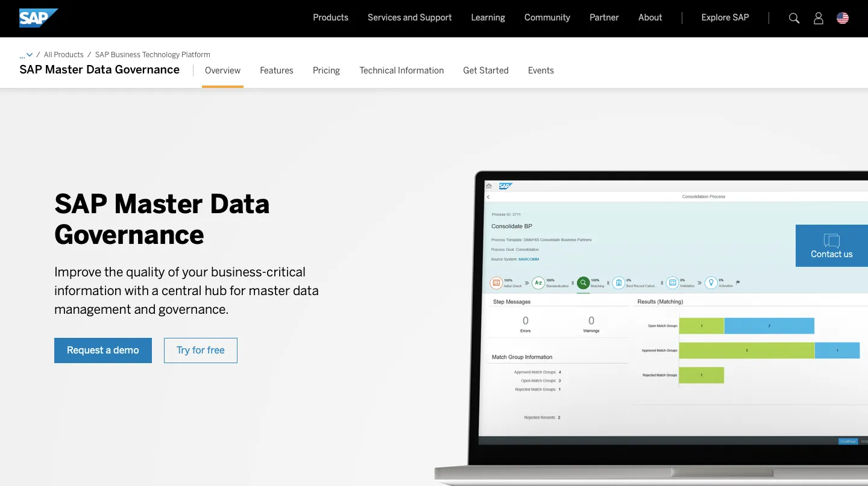Select the A-z Standardization step icon
The width and height of the screenshot is (868, 486).
click(538, 282)
